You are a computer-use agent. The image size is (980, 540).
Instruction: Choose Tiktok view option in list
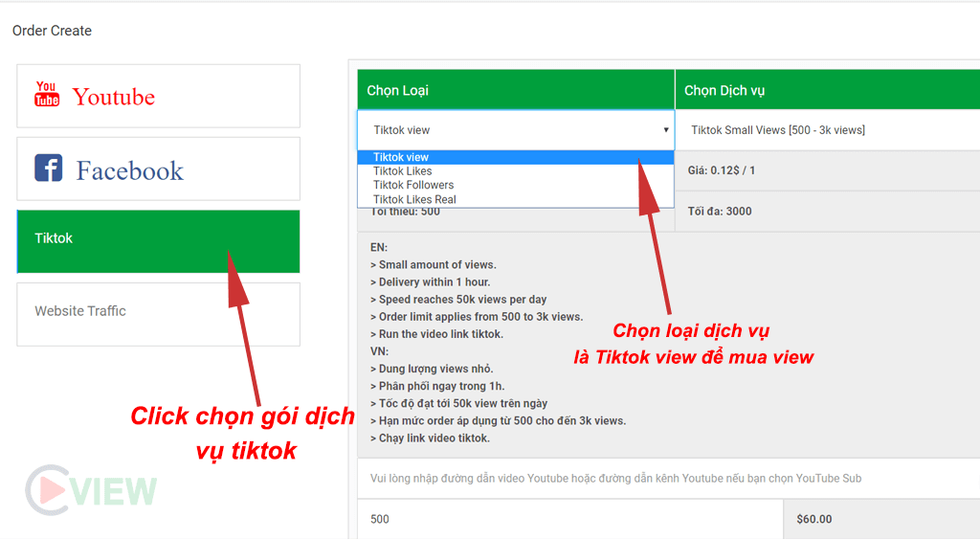(516, 157)
